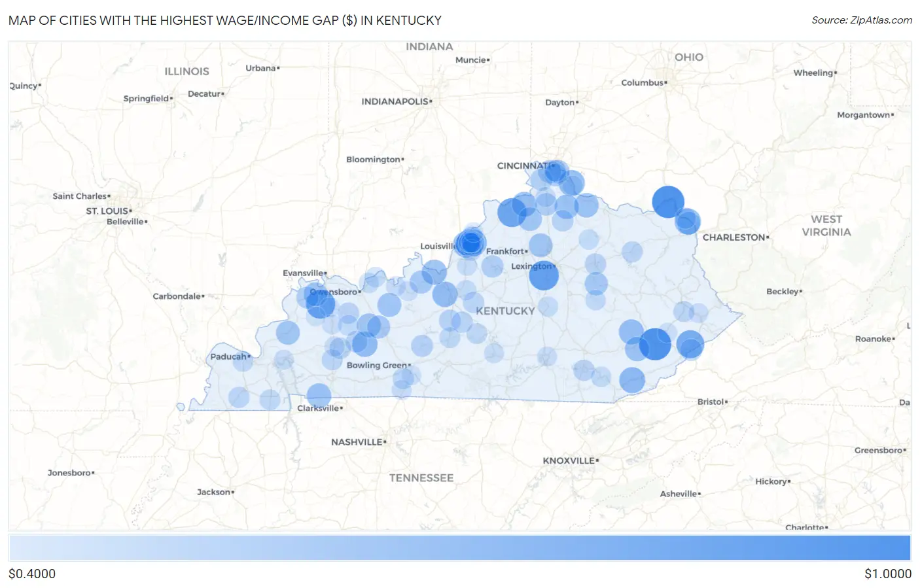
Task: Click the map title heading
Action: click(225, 20)
